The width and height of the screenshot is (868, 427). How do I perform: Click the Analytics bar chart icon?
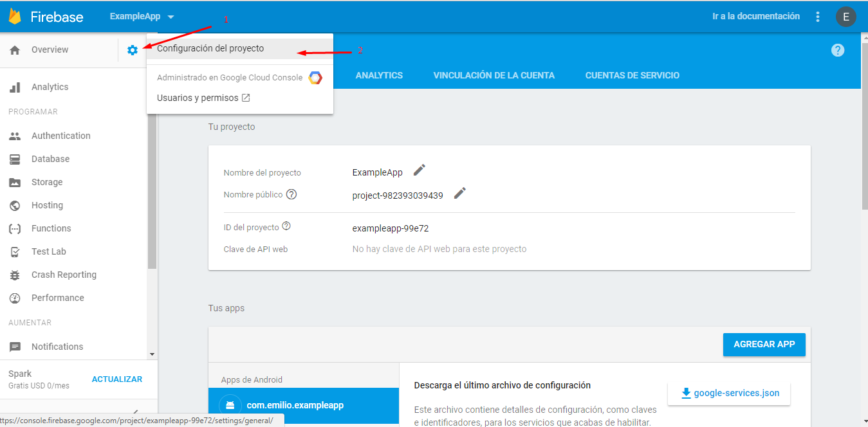pyautogui.click(x=15, y=87)
